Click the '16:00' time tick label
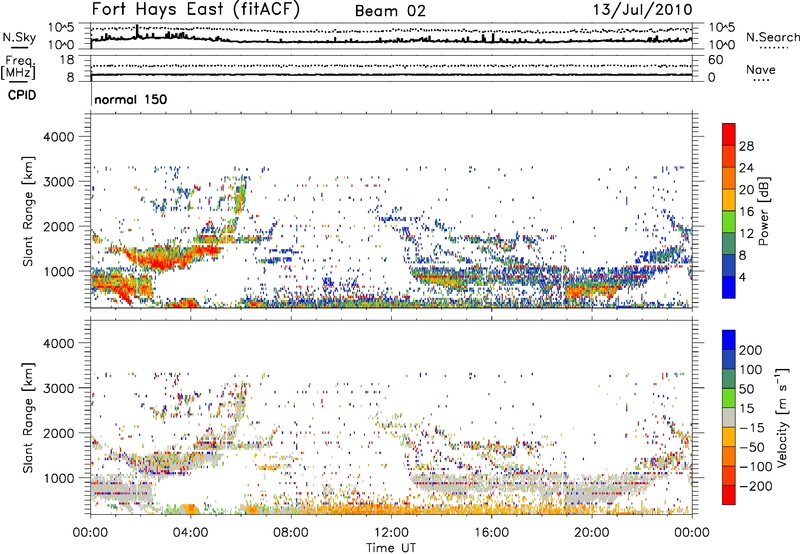Viewport: 800px width, 554px height. tap(491, 533)
